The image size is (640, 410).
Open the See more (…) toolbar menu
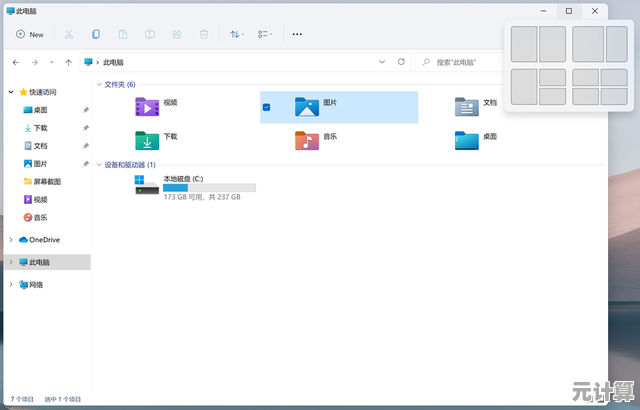click(297, 34)
